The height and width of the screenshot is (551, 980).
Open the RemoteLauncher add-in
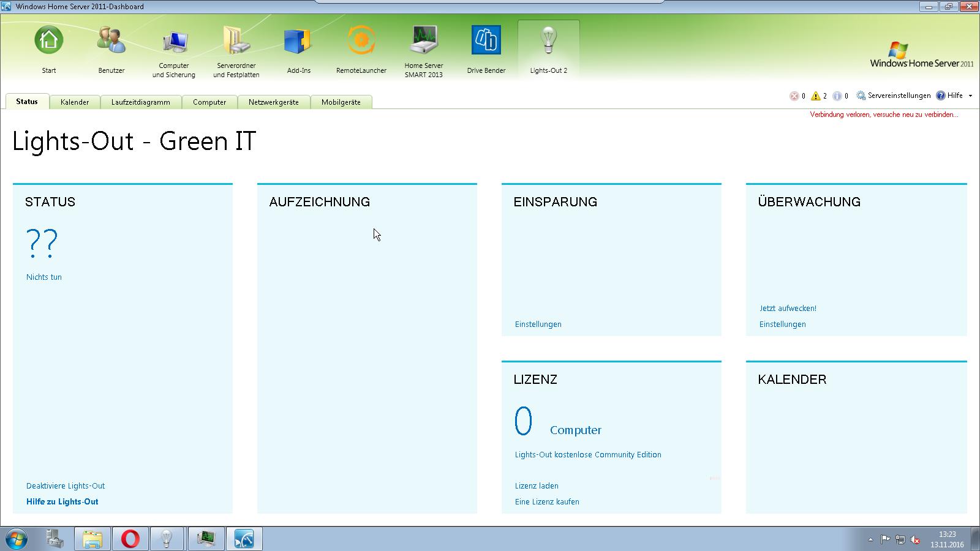tap(361, 51)
